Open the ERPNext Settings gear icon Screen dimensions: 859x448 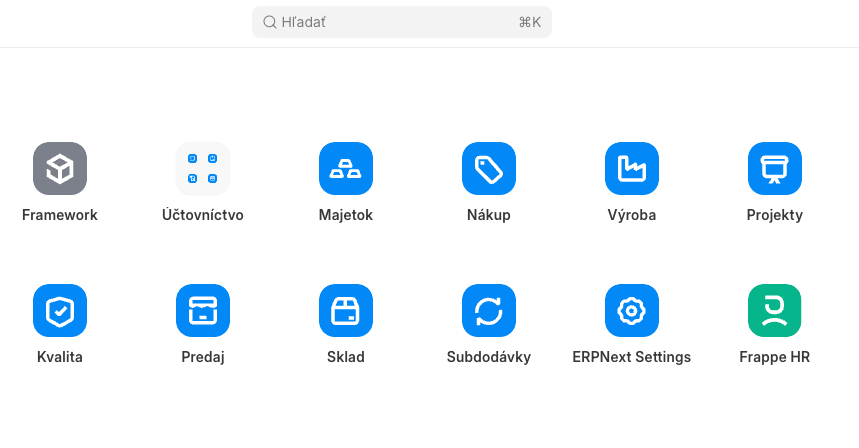point(632,311)
